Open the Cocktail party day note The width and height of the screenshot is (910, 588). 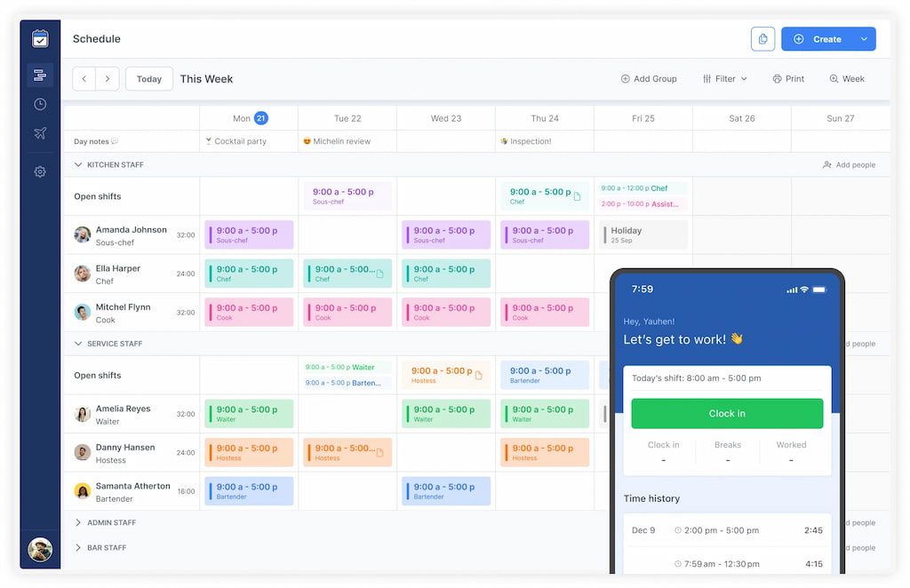click(x=236, y=141)
